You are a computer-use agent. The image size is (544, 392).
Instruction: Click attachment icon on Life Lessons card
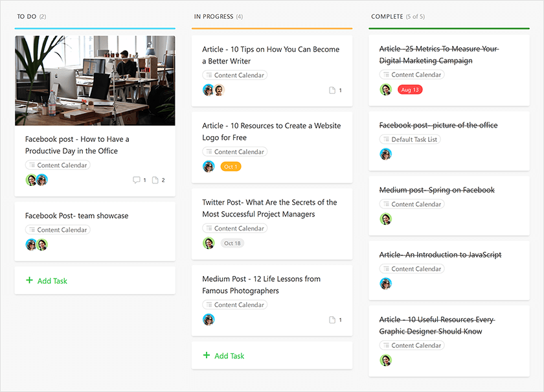tap(332, 320)
